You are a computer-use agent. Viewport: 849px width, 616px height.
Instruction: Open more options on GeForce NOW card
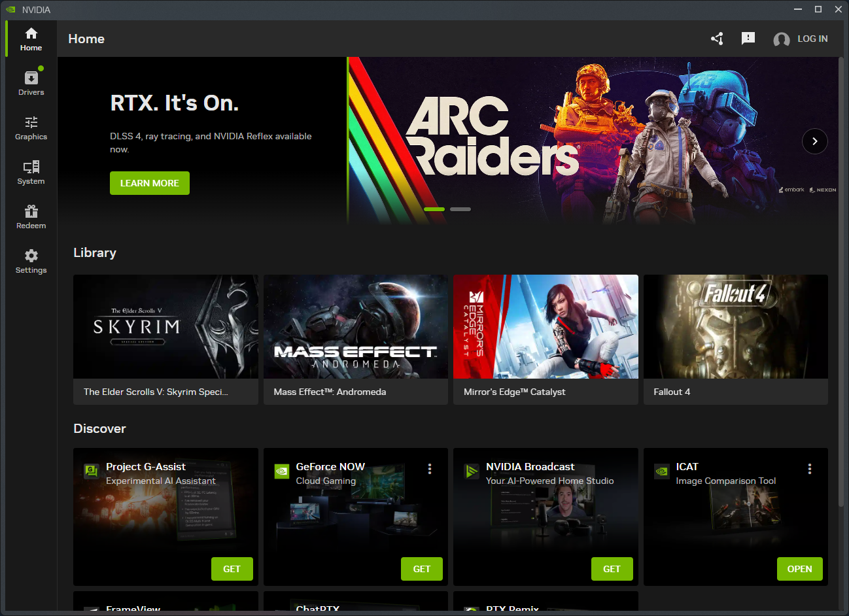click(430, 469)
